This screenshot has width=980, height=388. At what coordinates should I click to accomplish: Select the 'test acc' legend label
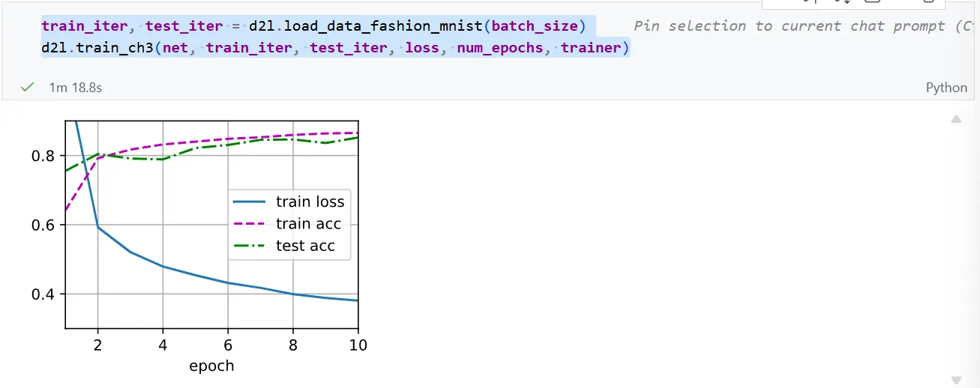coord(305,246)
